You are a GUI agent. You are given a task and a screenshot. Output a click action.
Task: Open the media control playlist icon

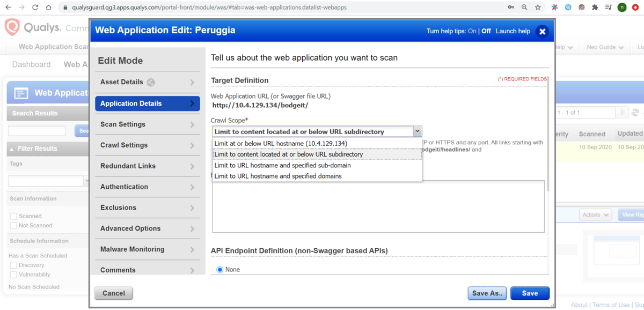point(608,8)
